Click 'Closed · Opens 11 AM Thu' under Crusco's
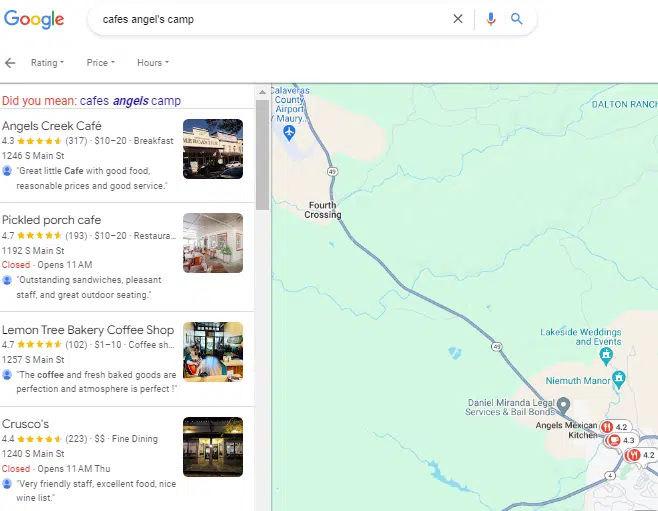Image resolution: width=658 pixels, height=511 pixels. (x=56, y=469)
